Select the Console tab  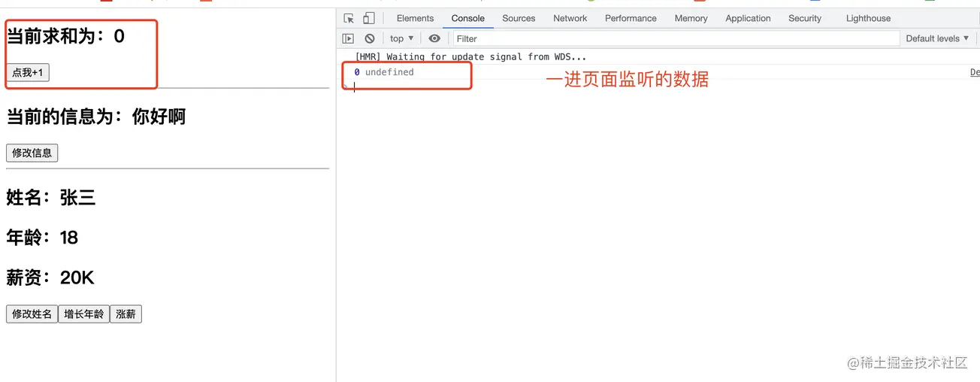coord(468,18)
